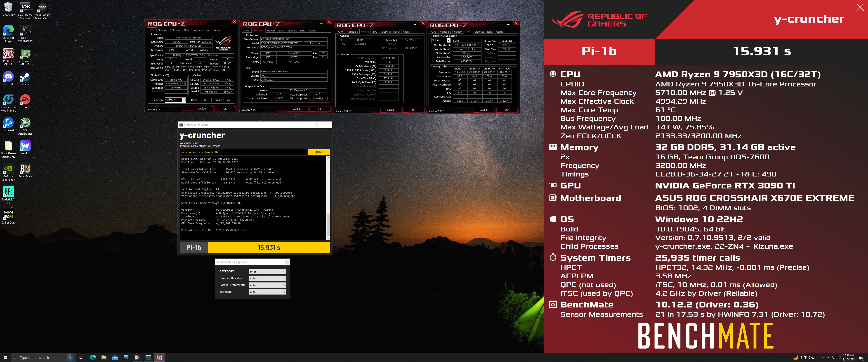Launch Microsoft Edge from the desktop

(x=8, y=34)
